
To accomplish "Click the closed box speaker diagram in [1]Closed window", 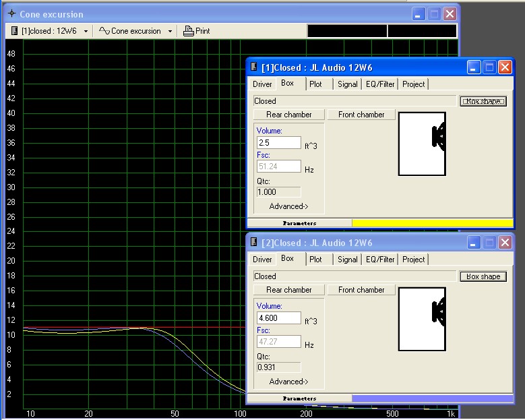I will point(422,144).
